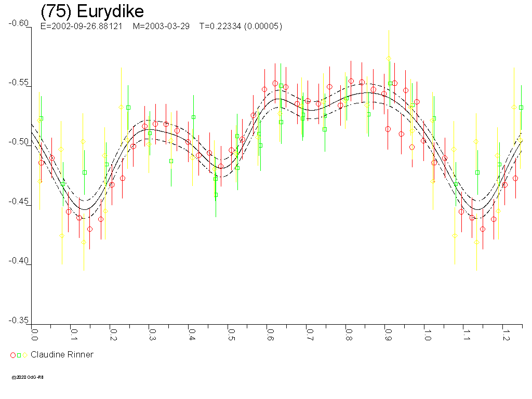Select the text "M=2003-03-29"

pyautogui.click(x=161, y=26)
